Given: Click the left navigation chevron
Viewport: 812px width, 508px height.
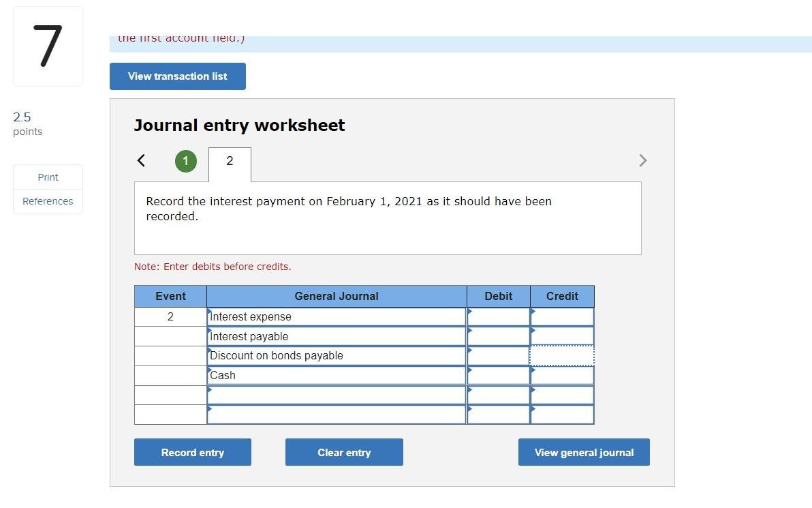Looking at the screenshot, I should coord(141,160).
